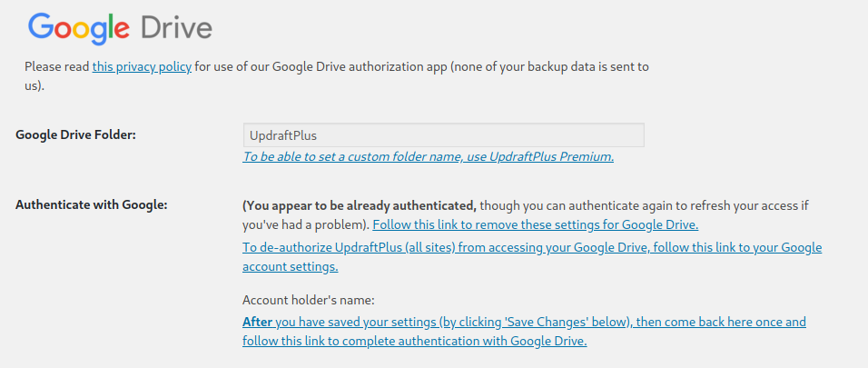
Task: Follow link to complete authentication with Google Drive
Action: click(x=524, y=332)
